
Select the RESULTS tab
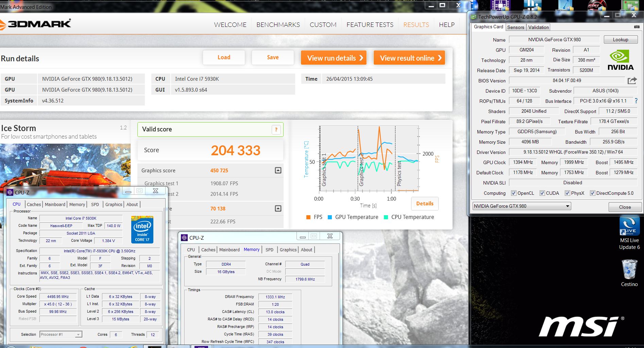click(416, 25)
